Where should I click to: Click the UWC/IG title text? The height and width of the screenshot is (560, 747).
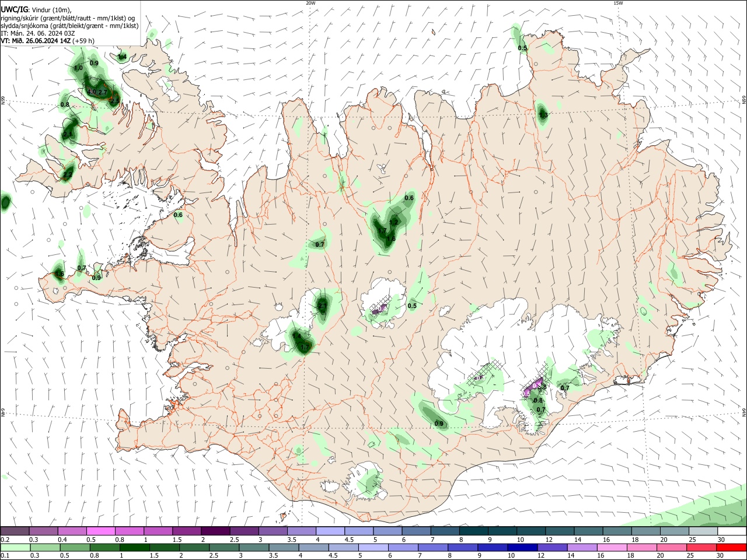coord(15,9)
